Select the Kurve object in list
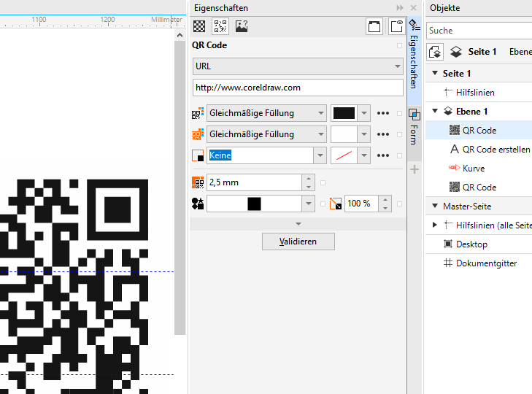This screenshot has height=394, width=532. [x=473, y=169]
